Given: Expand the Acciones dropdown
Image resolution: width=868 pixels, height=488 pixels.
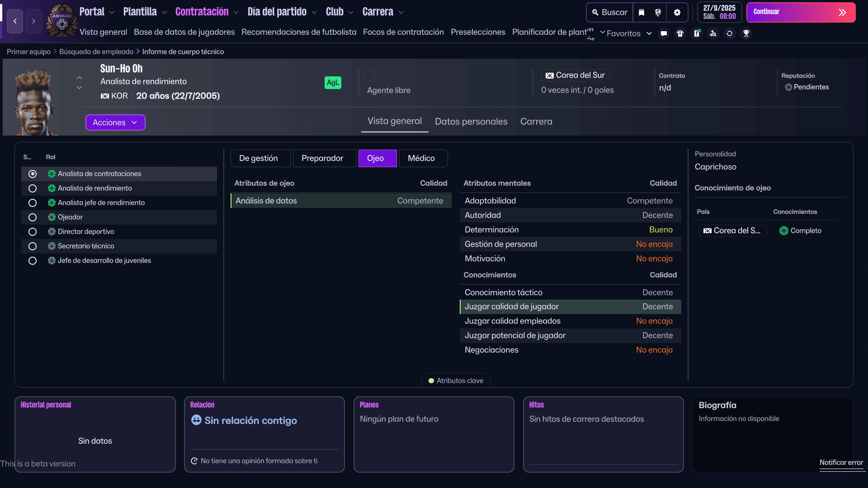Looking at the screenshot, I should pyautogui.click(x=115, y=122).
